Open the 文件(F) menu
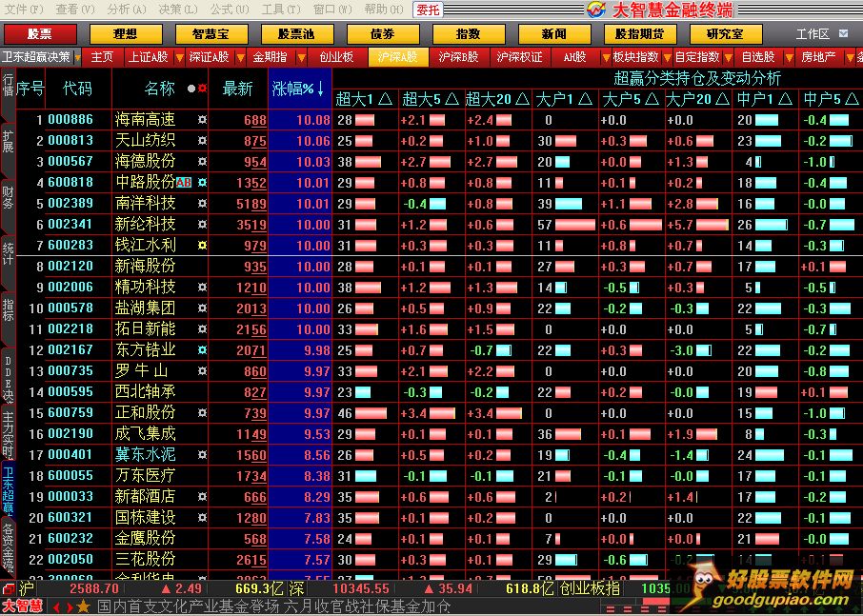Image resolution: width=863 pixels, height=616 pixels. 23,10
